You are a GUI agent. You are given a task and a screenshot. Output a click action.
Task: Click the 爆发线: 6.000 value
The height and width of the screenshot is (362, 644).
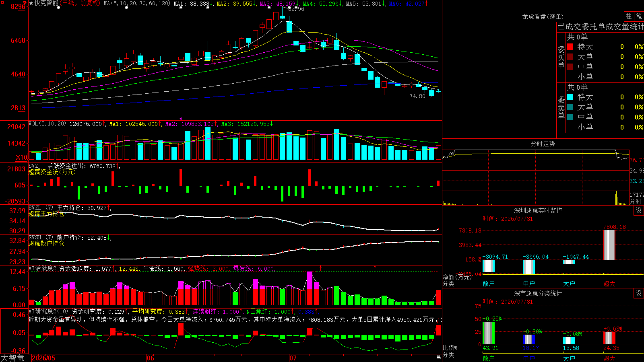coord(254,269)
